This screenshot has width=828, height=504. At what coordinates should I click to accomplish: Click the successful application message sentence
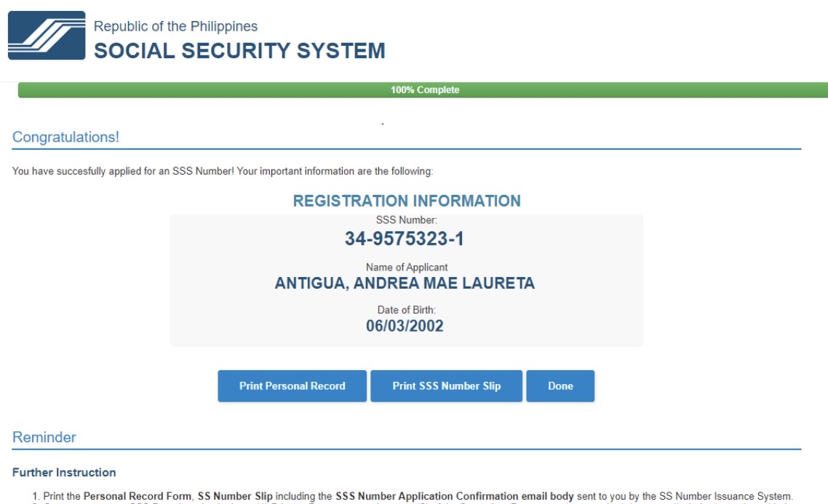click(x=223, y=172)
